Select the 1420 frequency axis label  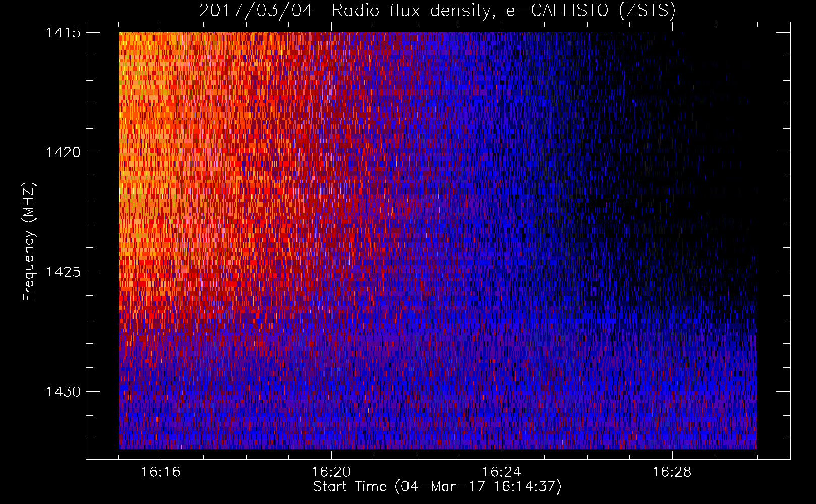click(63, 152)
